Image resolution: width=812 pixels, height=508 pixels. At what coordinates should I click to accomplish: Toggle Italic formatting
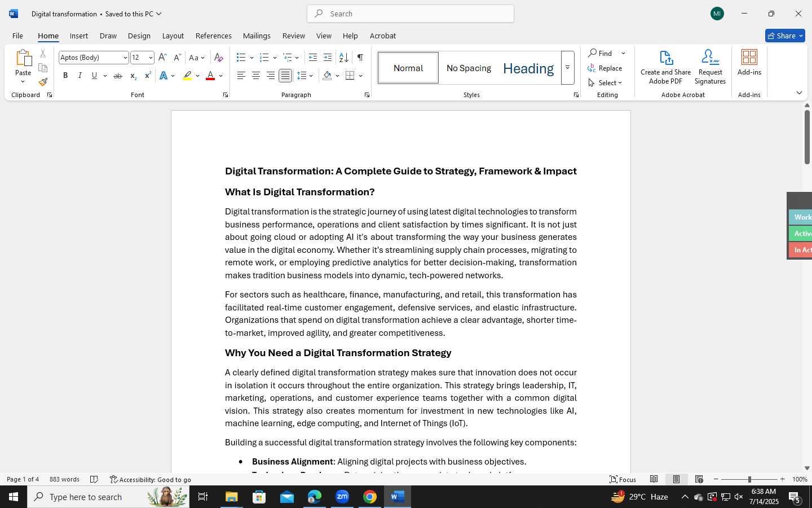[x=80, y=76]
